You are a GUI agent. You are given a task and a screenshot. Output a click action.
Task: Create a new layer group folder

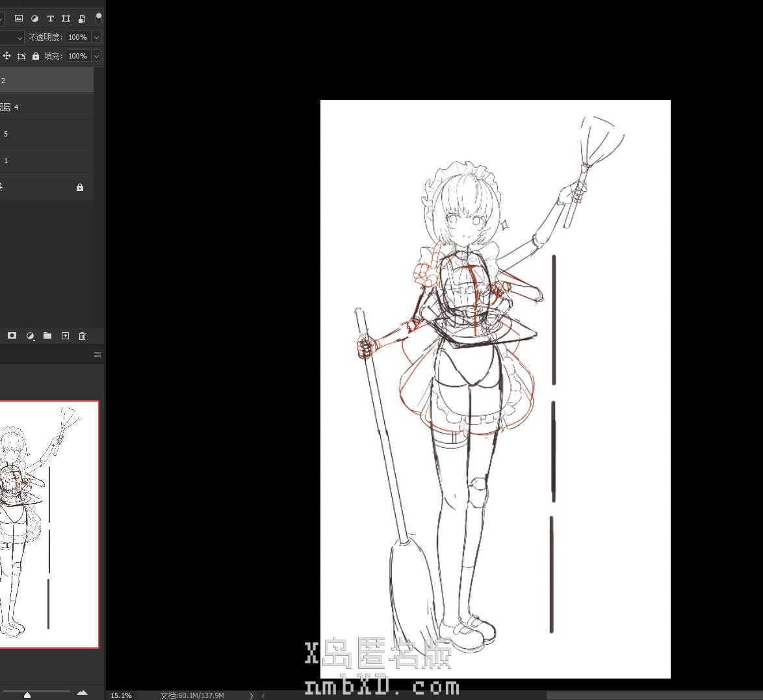click(x=47, y=335)
